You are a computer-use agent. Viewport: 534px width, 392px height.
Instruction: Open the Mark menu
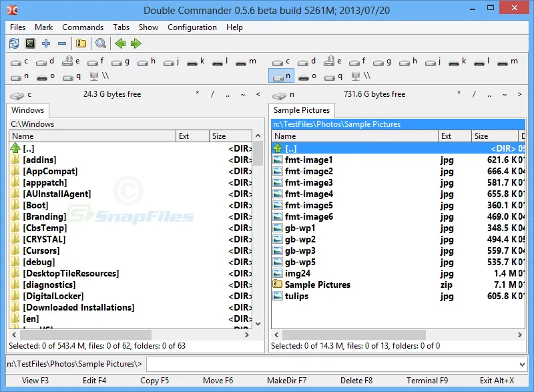(x=43, y=27)
